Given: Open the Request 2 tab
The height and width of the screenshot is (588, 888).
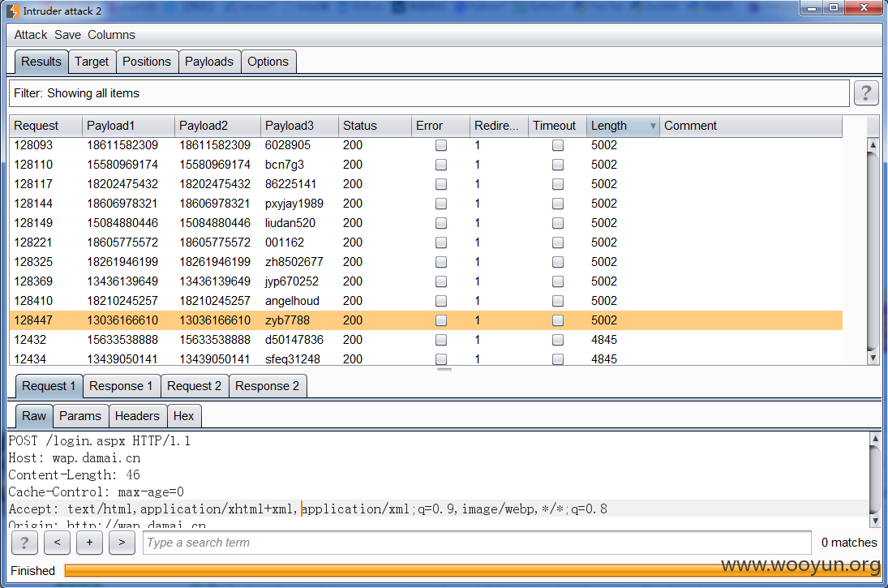Looking at the screenshot, I should coord(195,386).
